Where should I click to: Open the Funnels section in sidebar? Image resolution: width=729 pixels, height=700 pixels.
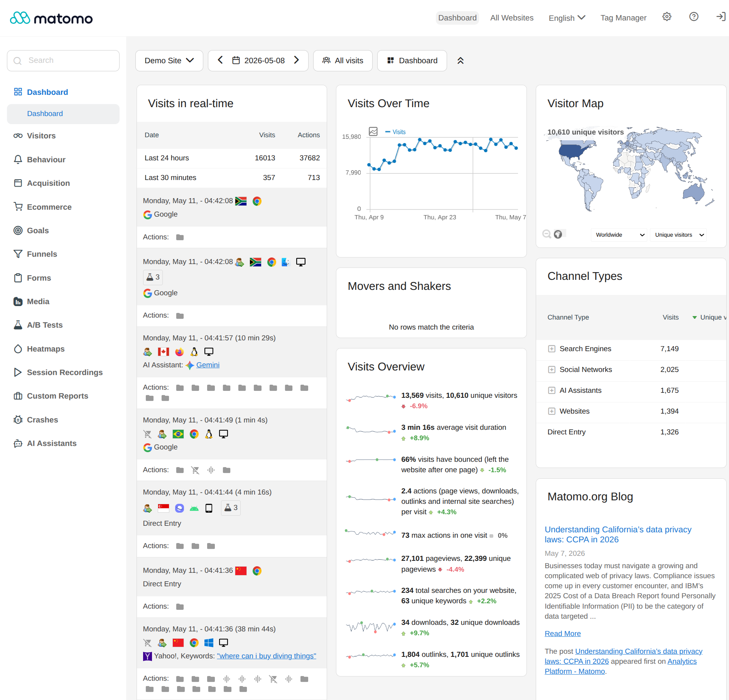(42, 254)
